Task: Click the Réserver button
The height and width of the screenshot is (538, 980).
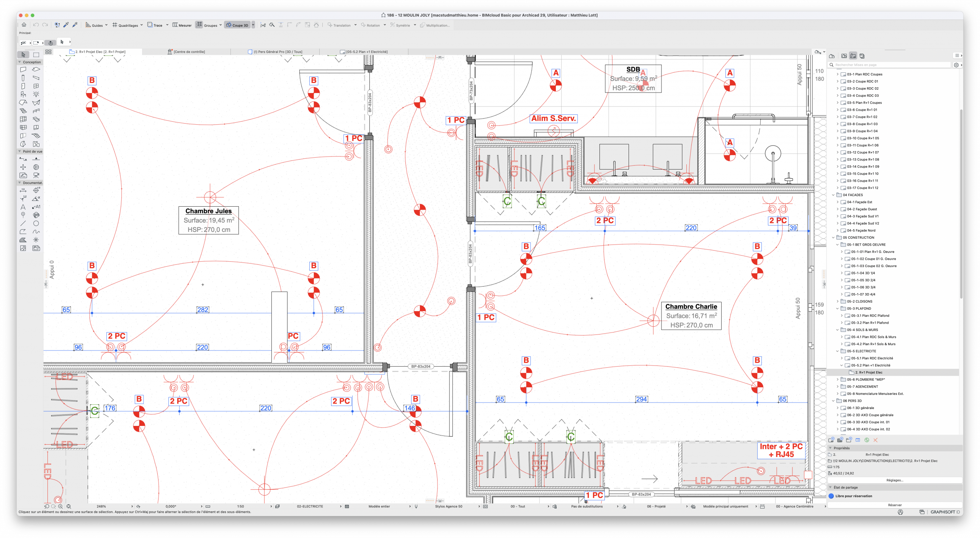Action: (895, 505)
